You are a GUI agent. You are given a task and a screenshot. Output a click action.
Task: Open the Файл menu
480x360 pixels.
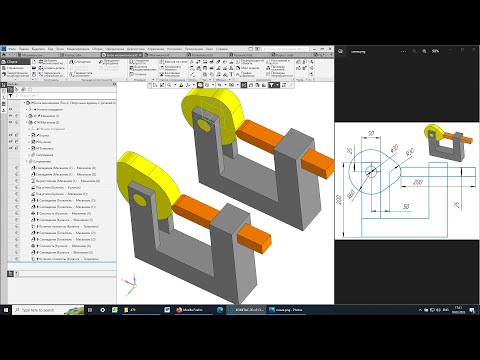(12, 49)
